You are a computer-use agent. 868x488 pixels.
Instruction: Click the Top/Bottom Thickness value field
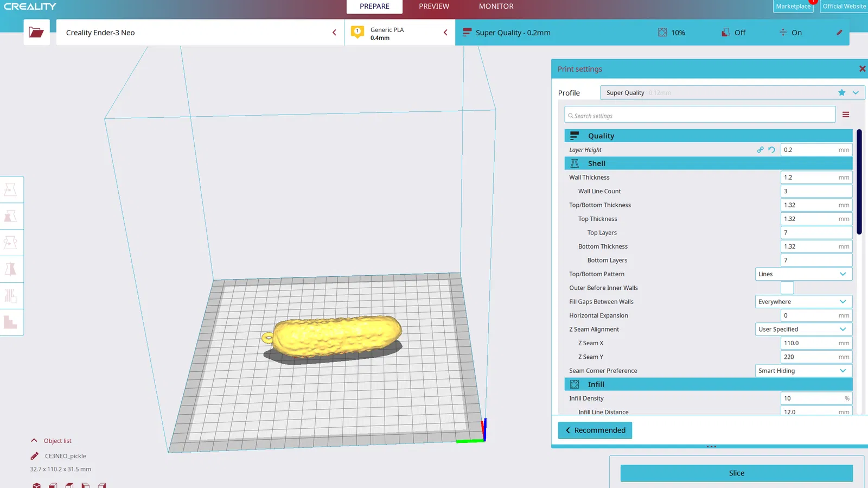[x=816, y=205]
